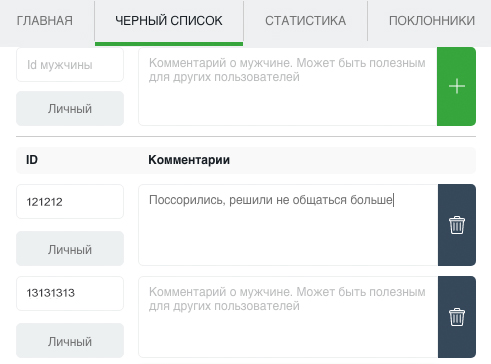491x364 pixels.
Task: Go to the ПОКЛОННИКИ tab
Action: [432, 21]
